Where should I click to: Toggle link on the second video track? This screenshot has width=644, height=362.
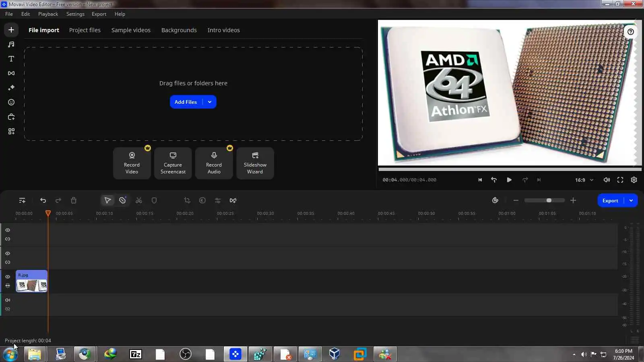pos(8,262)
